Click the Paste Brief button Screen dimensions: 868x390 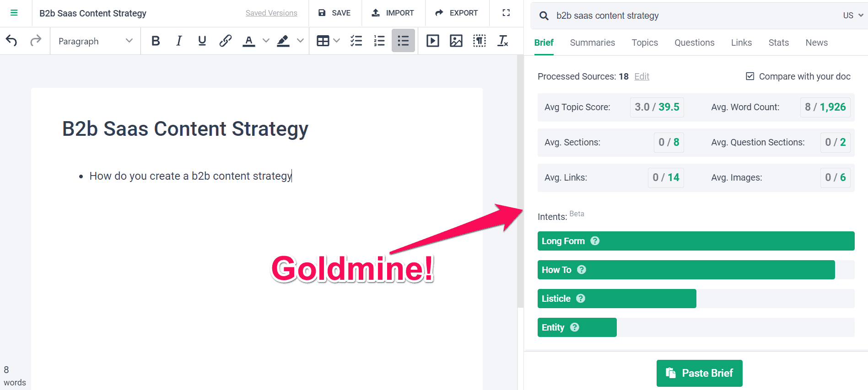coord(700,373)
